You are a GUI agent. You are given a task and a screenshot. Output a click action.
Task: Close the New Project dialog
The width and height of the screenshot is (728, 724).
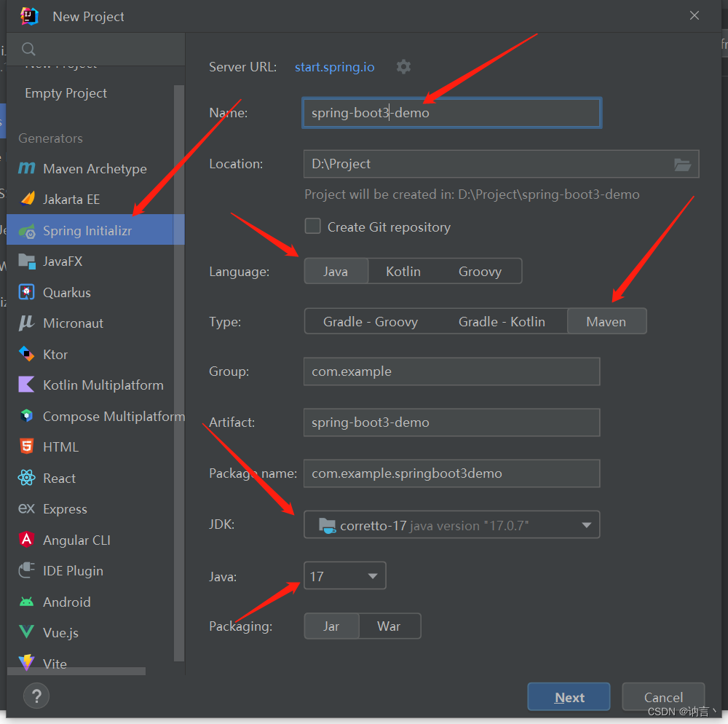click(x=694, y=16)
